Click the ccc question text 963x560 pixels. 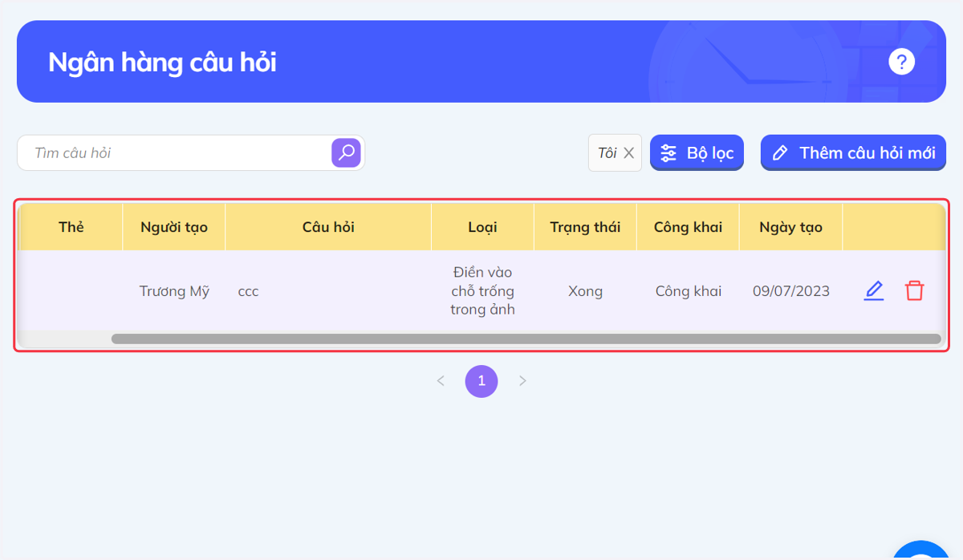tap(248, 291)
